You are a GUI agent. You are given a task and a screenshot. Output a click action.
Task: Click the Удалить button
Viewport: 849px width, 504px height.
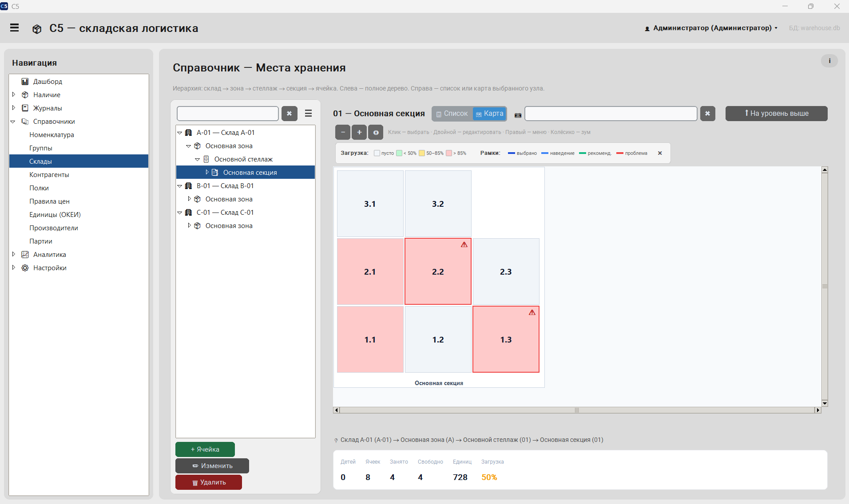coord(209,482)
